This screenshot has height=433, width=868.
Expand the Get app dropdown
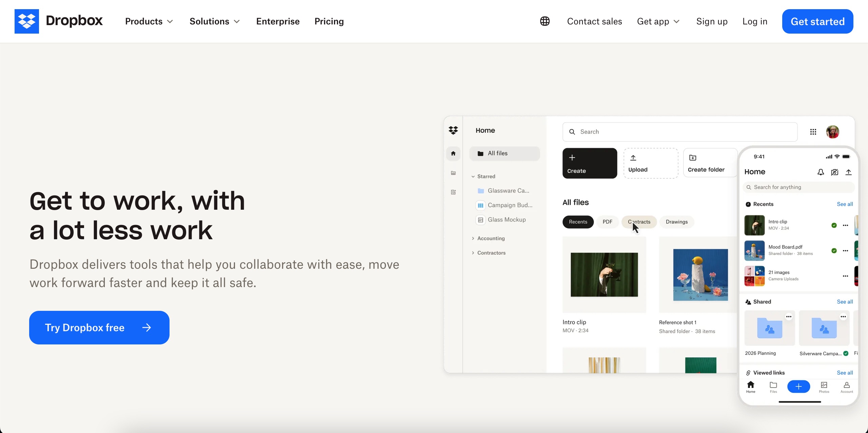(658, 21)
